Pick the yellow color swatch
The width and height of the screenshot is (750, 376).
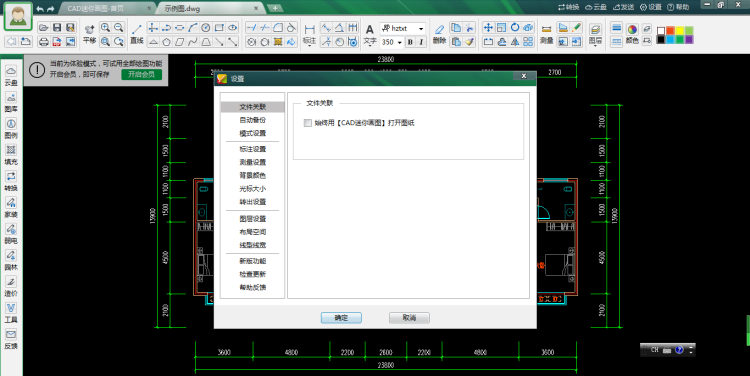pos(679,31)
